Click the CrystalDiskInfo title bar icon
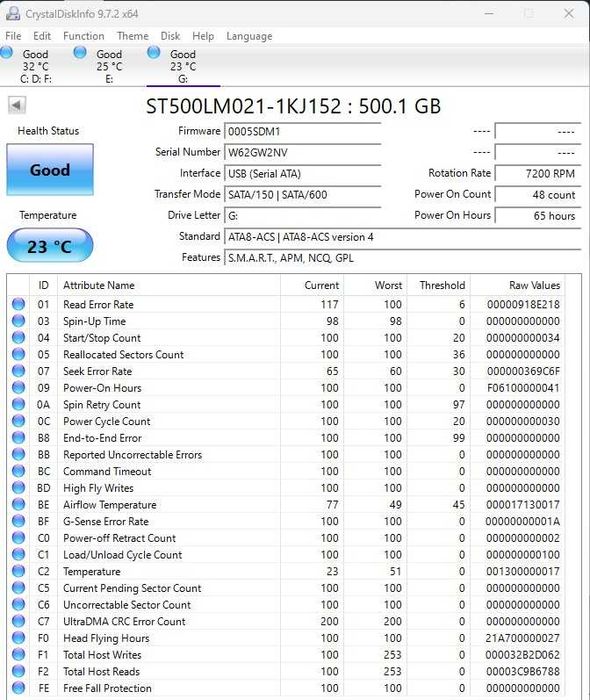The height and width of the screenshot is (700, 590). [13, 13]
